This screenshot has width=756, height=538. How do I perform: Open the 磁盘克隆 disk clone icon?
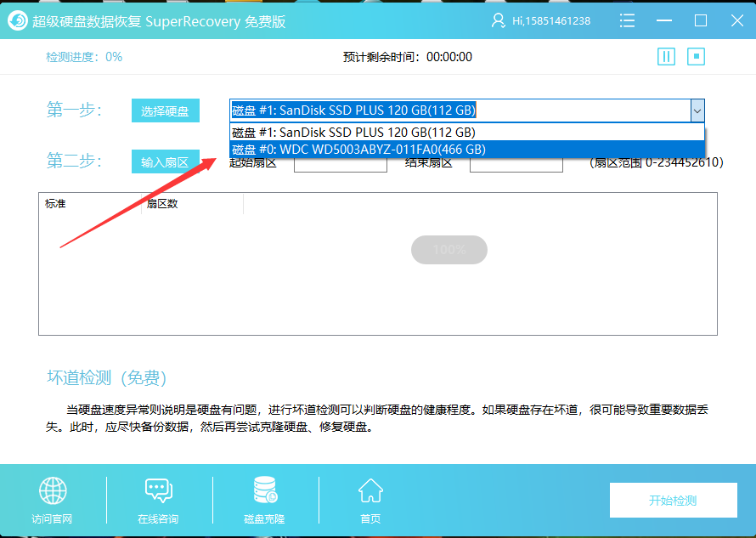pos(265,490)
